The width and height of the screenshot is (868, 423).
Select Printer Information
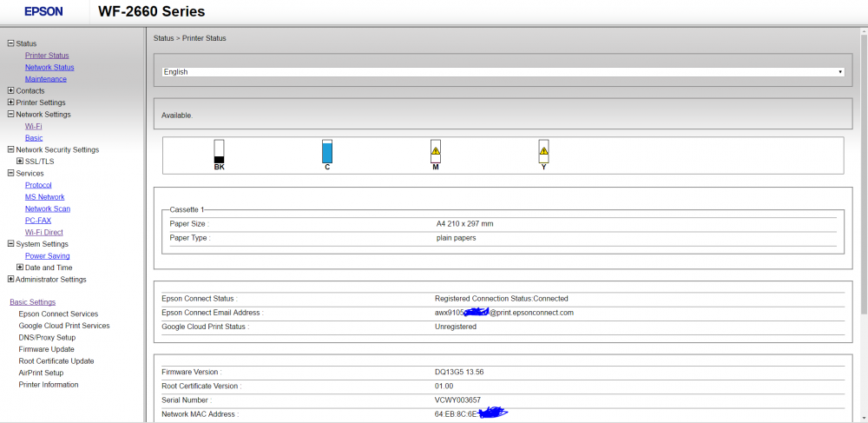click(x=49, y=384)
